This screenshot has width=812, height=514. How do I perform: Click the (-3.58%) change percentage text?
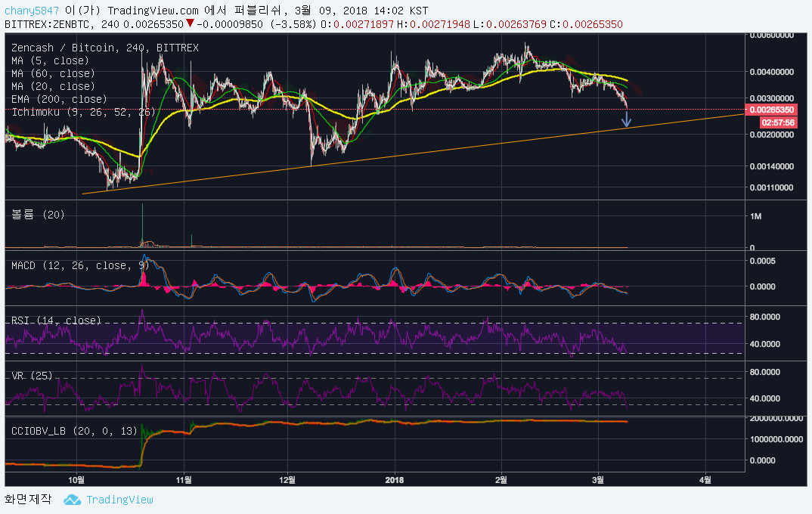[x=293, y=24]
